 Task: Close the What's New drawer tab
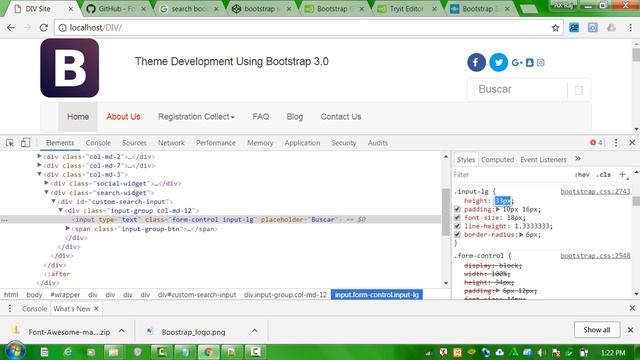point(96,309)
